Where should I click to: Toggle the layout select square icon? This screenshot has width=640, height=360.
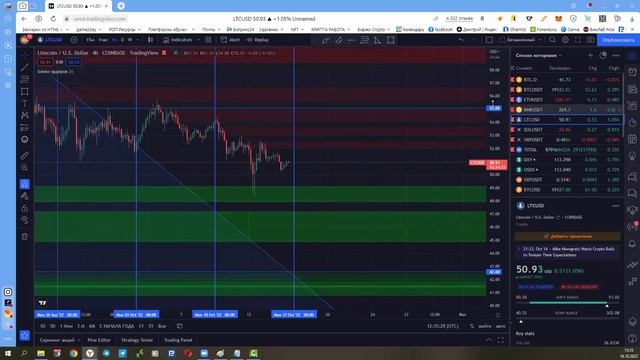(x=489, y=40)
